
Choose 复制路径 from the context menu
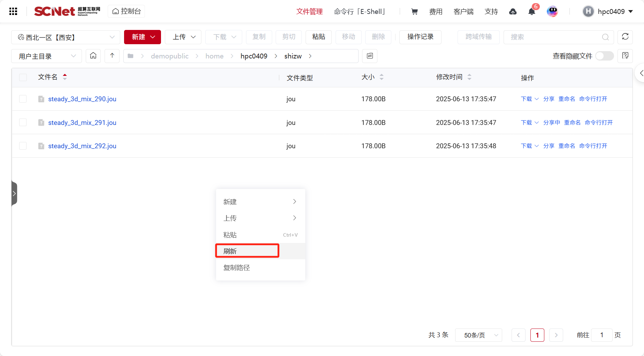pyautogui.click(x=237, y=268)
